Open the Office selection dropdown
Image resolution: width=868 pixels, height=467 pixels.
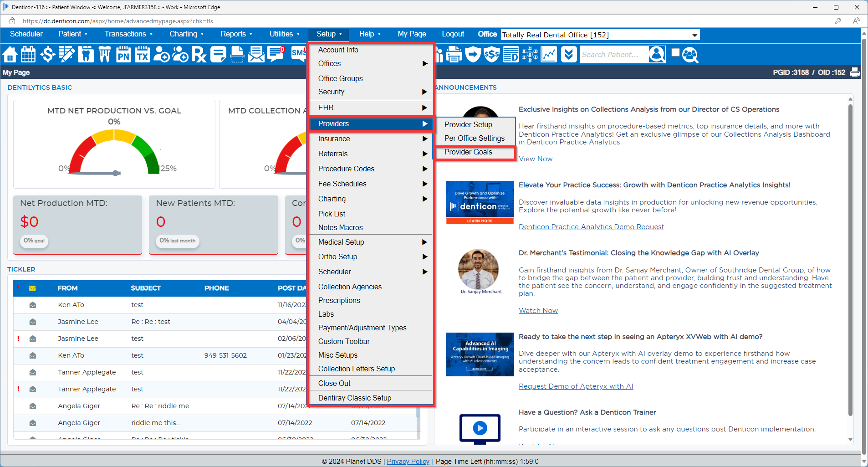click(x=600, y=35)
